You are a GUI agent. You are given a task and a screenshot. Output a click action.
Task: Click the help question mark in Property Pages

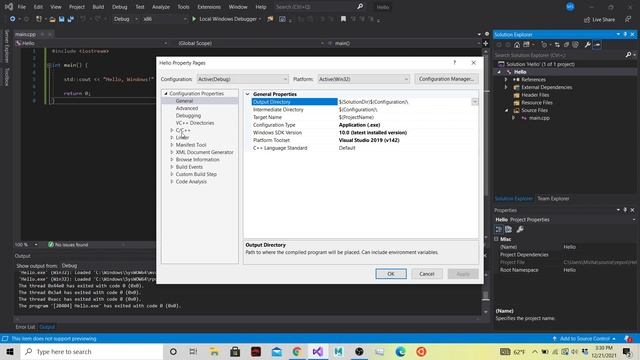(455, 62)
